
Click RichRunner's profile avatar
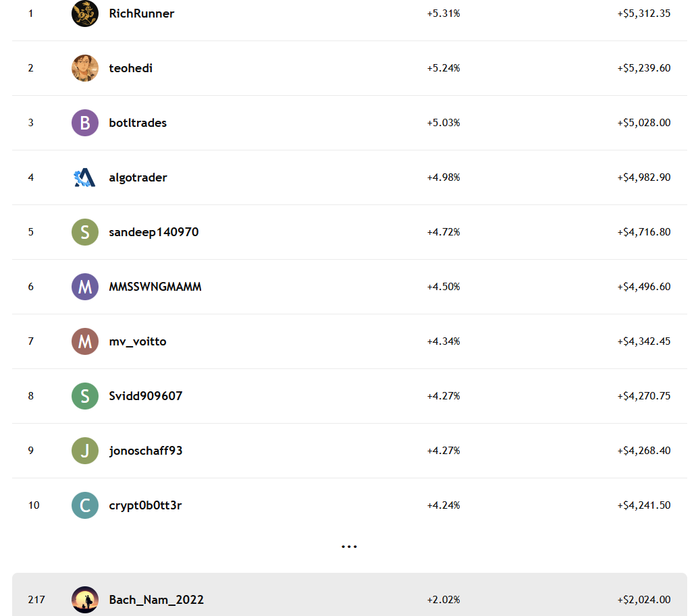point(85,13)
